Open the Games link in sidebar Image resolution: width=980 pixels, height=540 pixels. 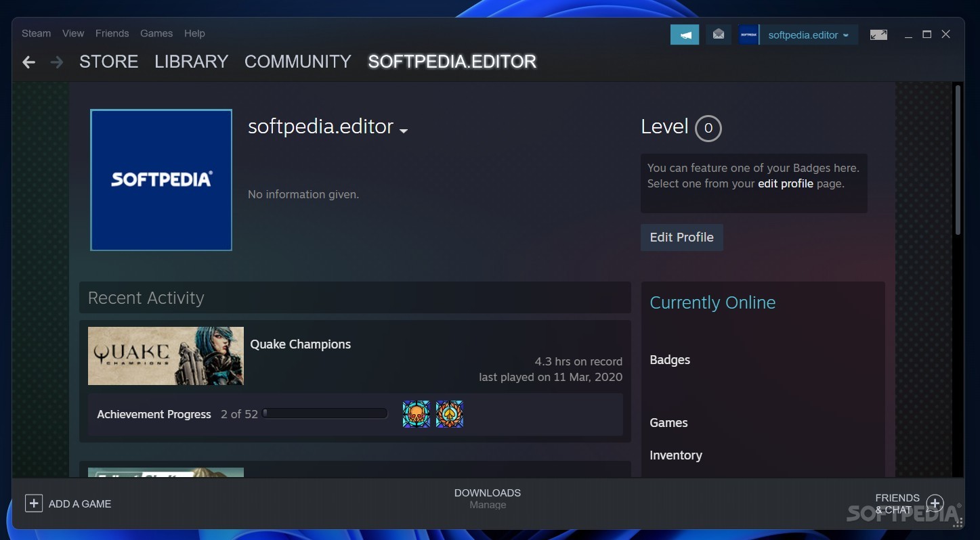(668, 423)
